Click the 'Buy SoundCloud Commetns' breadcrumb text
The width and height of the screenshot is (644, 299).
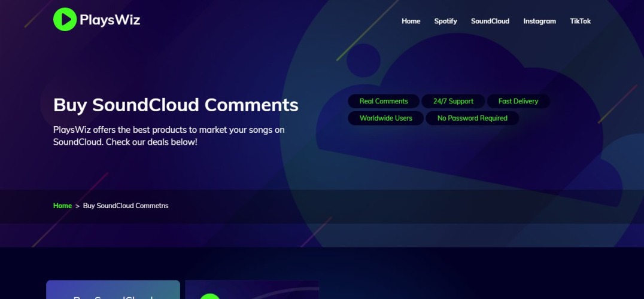click(126, 206)
